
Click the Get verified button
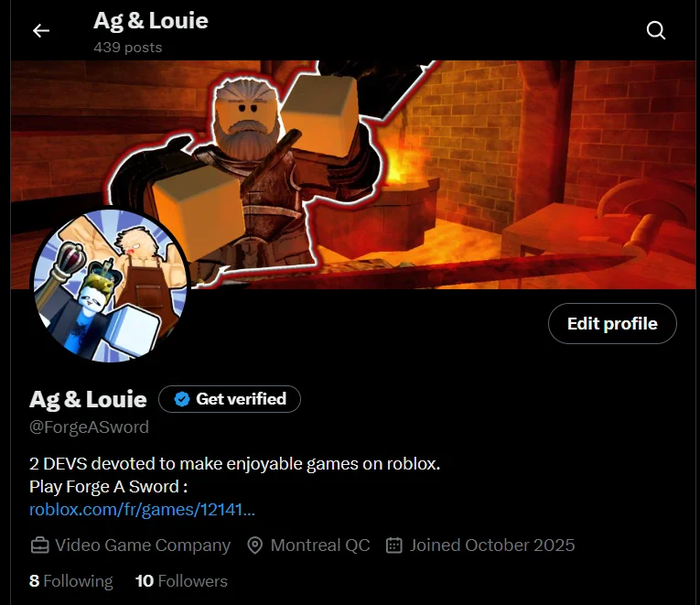point(230,399)
